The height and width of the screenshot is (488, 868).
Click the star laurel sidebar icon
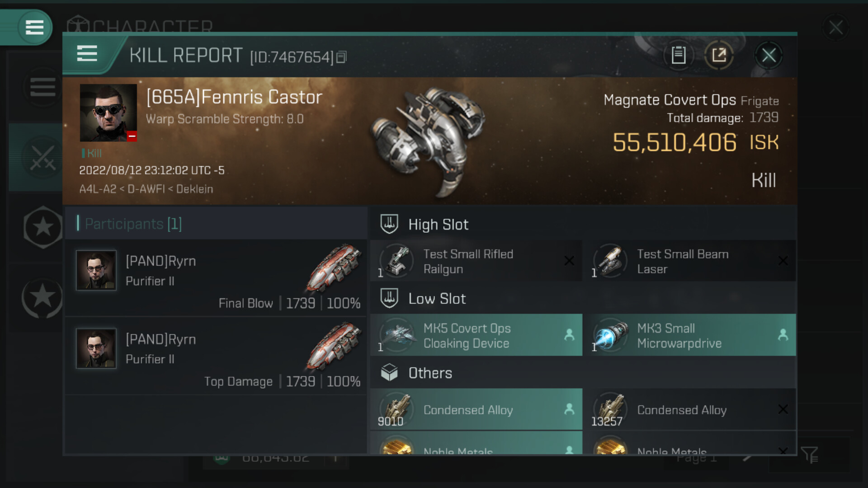point(42,298)
